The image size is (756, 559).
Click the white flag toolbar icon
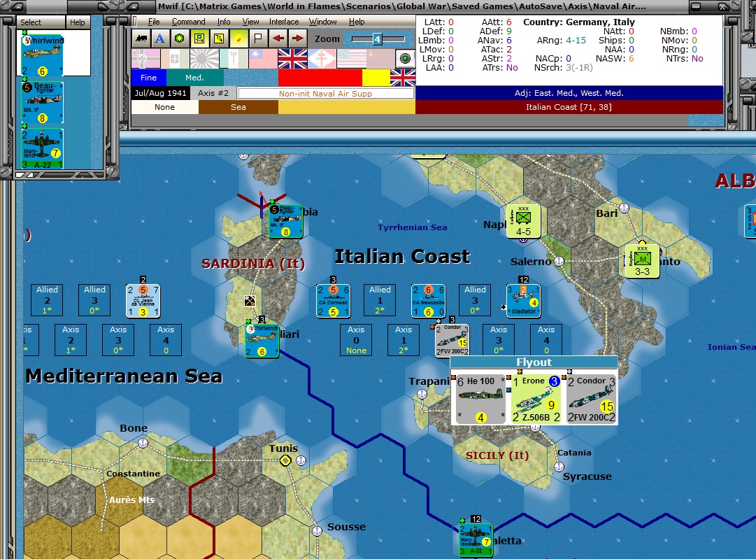(x=259, y=38)
